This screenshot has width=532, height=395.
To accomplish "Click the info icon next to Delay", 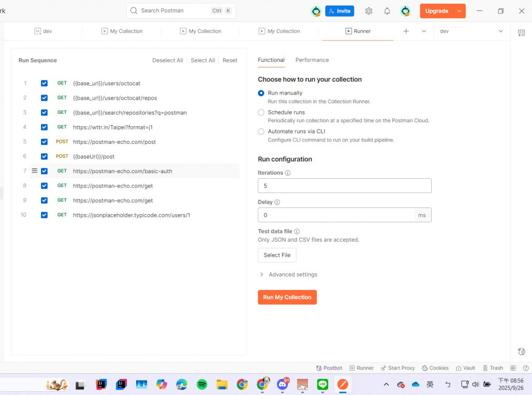I will [x=277, y=202].
